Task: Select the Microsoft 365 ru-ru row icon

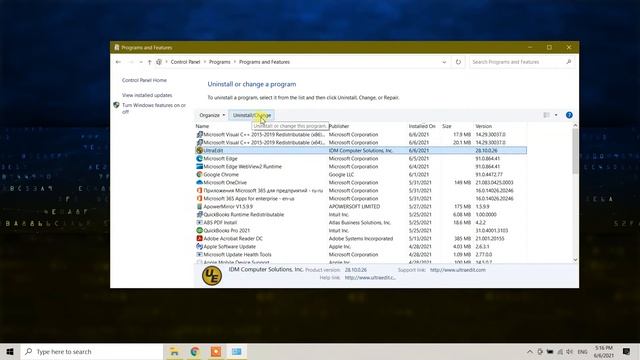Action: [x=199, y=191]
